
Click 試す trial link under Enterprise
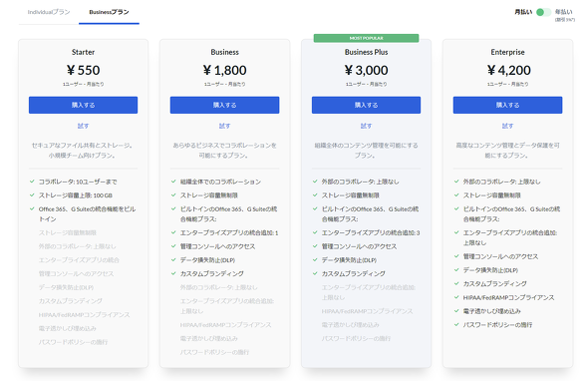[x=507, y=126]
